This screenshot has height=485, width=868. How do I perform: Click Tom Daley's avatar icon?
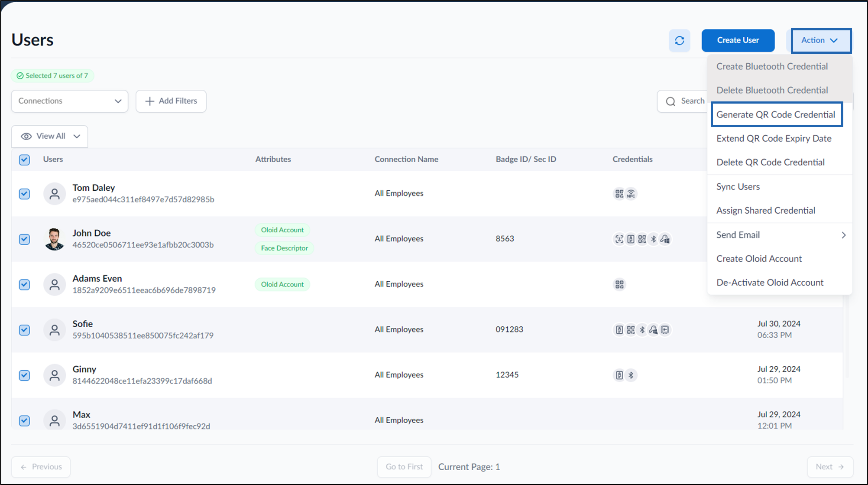(55, 194)
